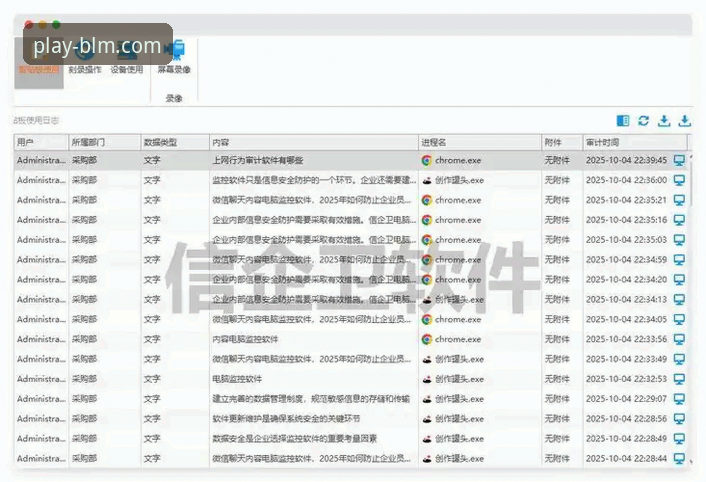Open monitor icon for 22:35:16 row

coord(679,220)
